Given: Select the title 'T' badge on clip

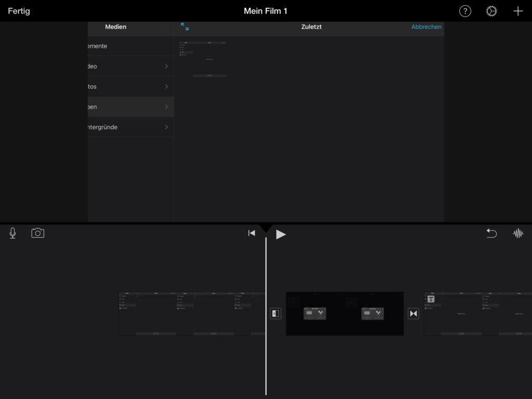Looking at the screenshot, I should click(431, 299).
